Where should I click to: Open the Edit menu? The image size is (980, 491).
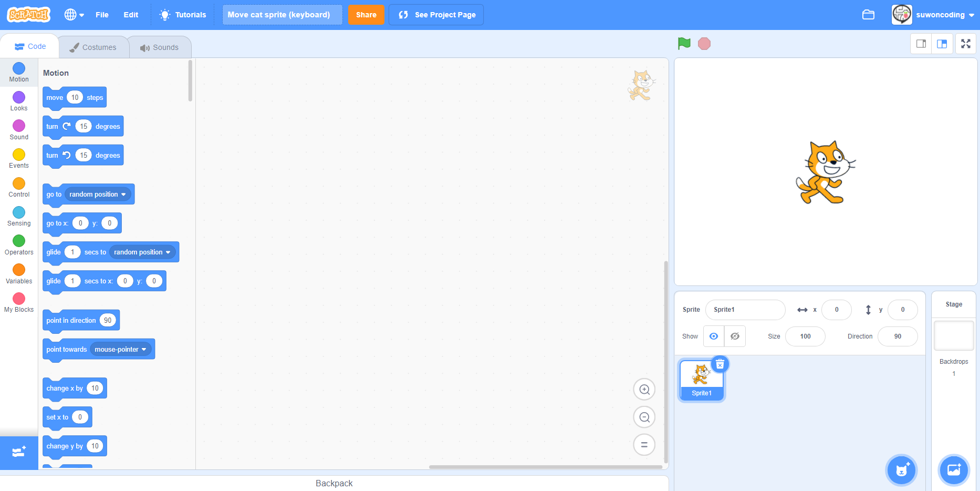[x=131, y=15]
